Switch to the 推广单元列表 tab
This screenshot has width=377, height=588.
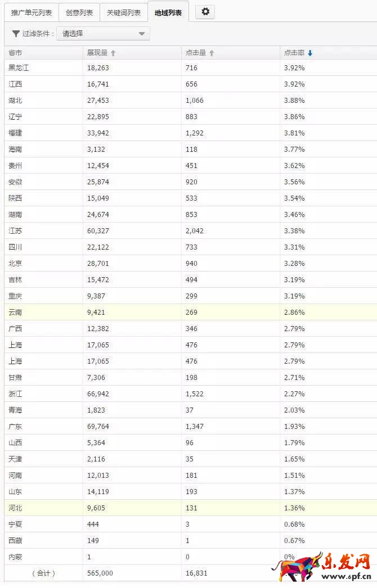(32, 12)
